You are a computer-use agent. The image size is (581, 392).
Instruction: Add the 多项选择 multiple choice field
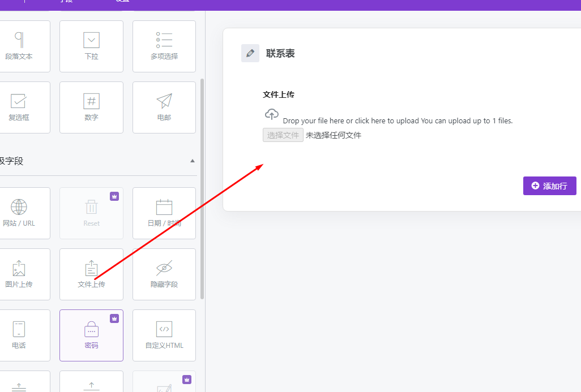164,46
